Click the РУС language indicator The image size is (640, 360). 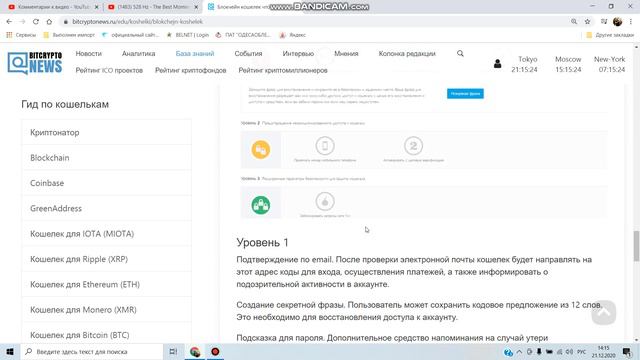click(581, 351)
